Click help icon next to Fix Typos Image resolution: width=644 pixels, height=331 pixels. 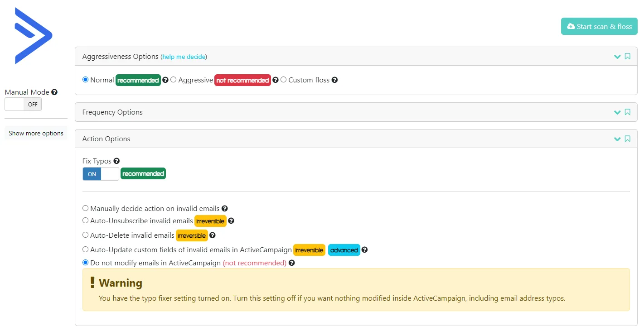coord(116,161)
